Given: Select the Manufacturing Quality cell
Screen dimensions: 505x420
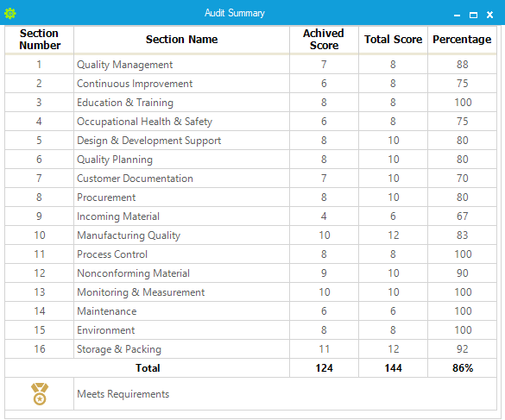Looking at the screenshot, I should (x=181, y=235).
